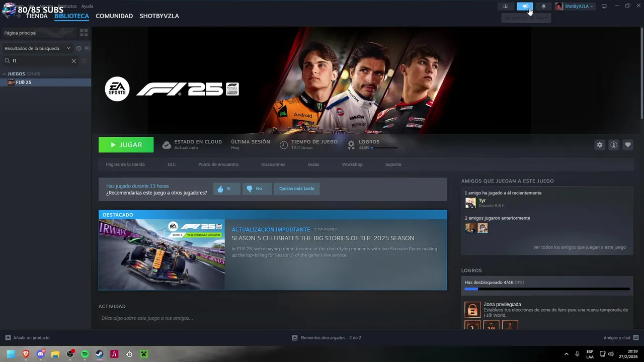The width and height of the screenshot is (644, 362).
Task: Open Spotify from taskbar
Action: 85,354
